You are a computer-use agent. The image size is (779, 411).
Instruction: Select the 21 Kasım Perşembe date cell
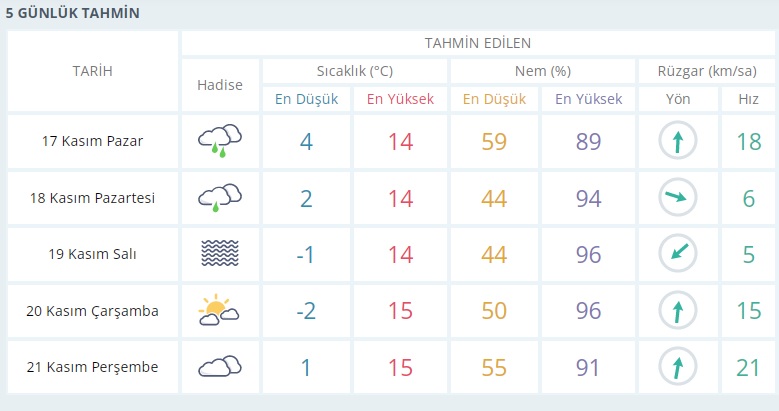pos(92,367)
